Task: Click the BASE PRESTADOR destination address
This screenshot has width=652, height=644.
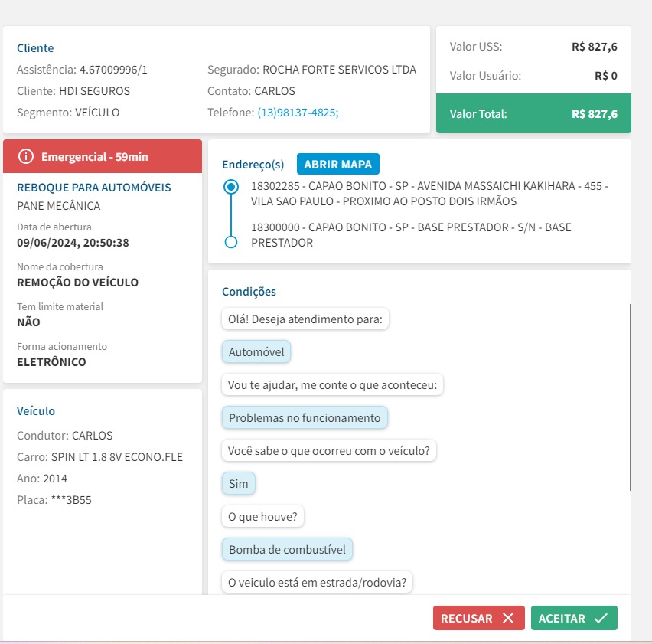Action: pyautogui.click(x=411, y=234)
